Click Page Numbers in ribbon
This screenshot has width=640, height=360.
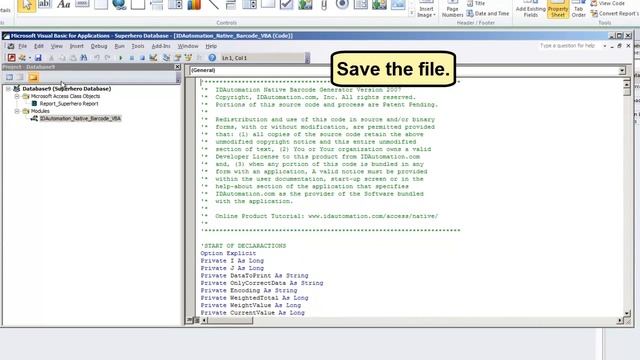(x=453, y=9)
